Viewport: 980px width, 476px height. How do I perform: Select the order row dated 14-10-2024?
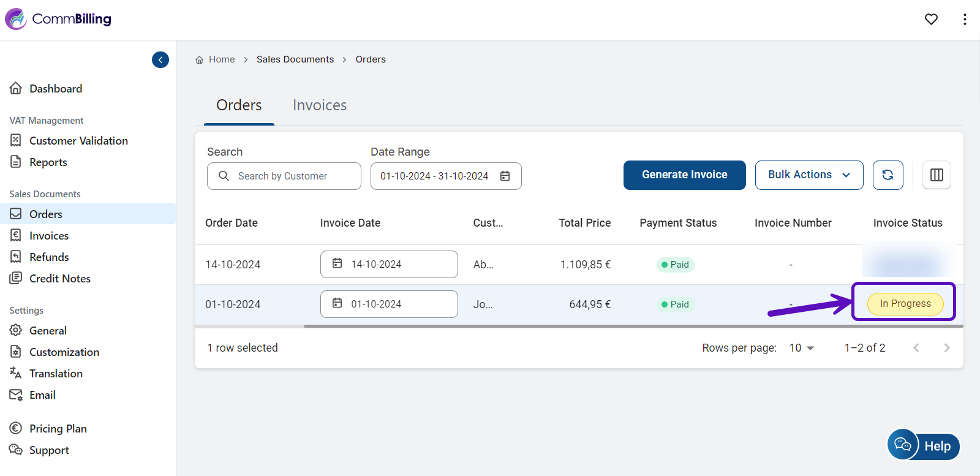click(x=233, y=265)
